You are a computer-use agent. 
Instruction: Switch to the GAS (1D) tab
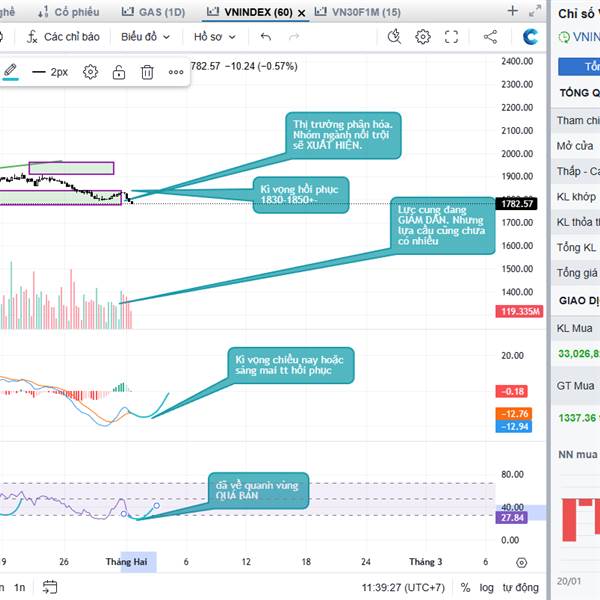click(x=153, y=12)
